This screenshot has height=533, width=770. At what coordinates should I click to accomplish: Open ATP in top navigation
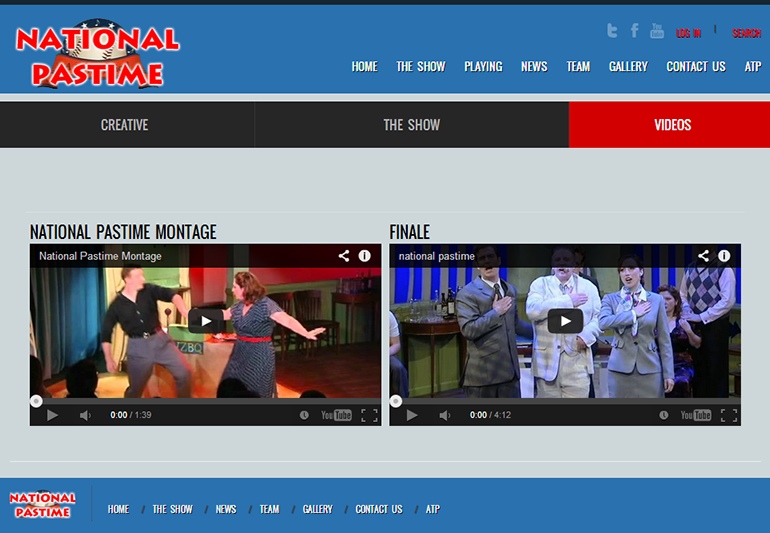click(x=753, y=67)
